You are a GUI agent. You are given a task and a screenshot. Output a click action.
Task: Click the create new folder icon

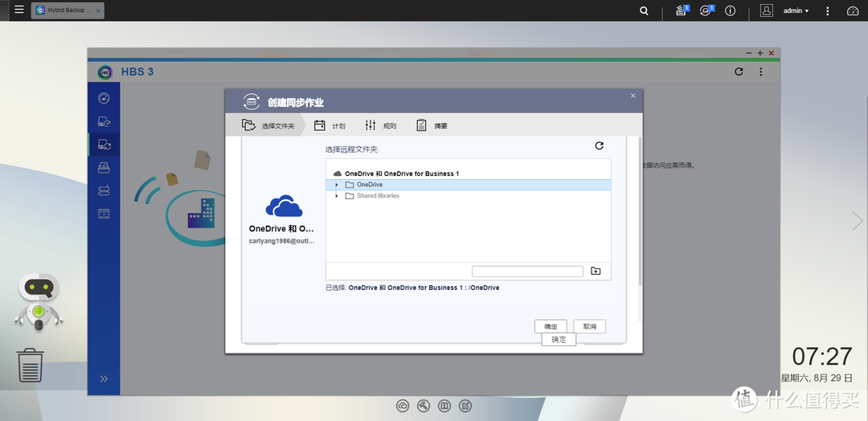(x=596, y=271)
